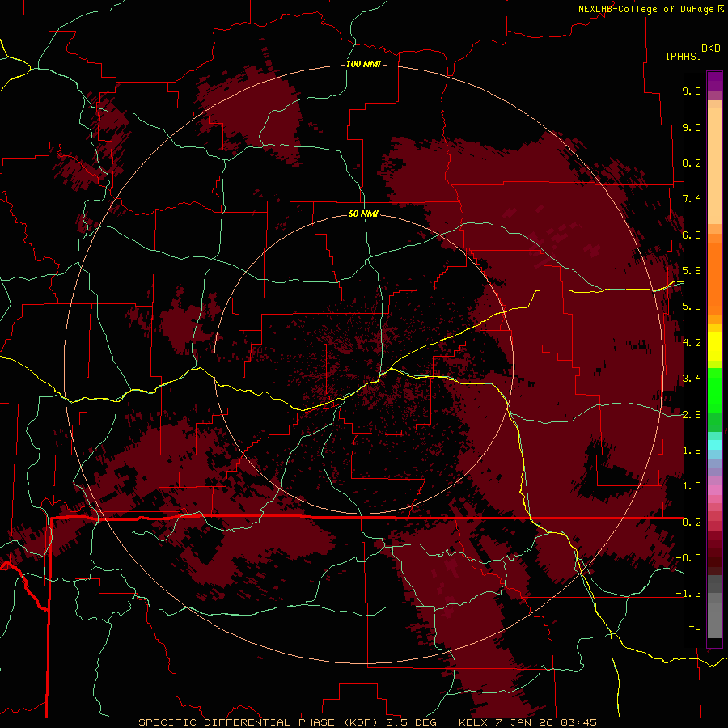Select the [PHAS] legend heading
728x728 pixels.
[684, 57]
